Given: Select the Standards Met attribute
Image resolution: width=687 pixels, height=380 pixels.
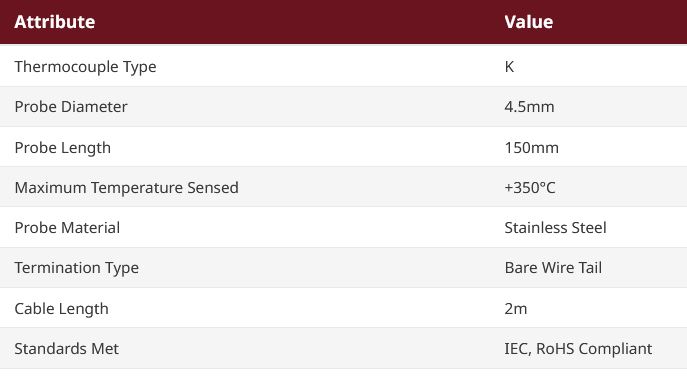Looking at the screenshot, I should click(67, 349).
